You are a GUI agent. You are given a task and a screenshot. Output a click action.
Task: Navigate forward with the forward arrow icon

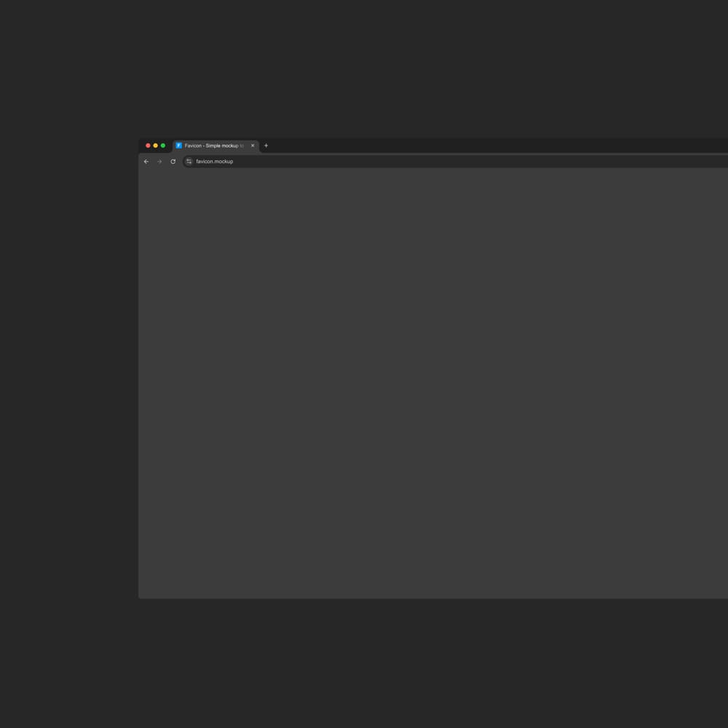159,162
